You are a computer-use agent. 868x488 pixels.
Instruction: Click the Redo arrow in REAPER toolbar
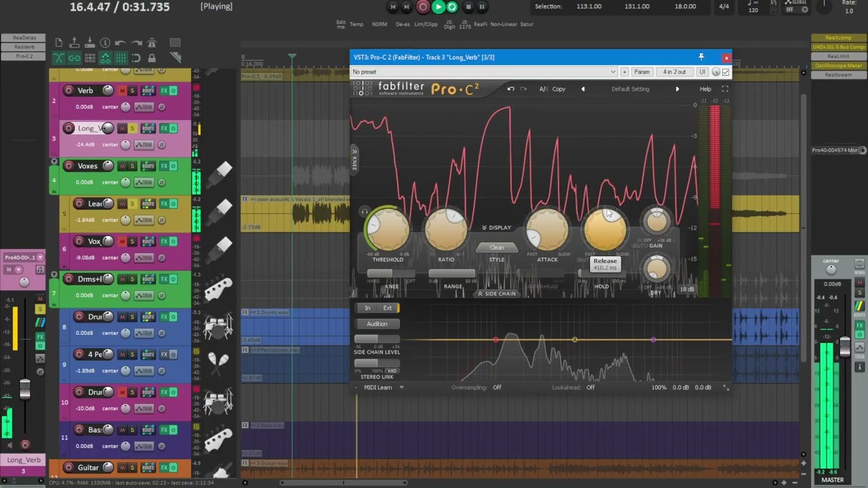pyautogui.click(x=136, y=43)
